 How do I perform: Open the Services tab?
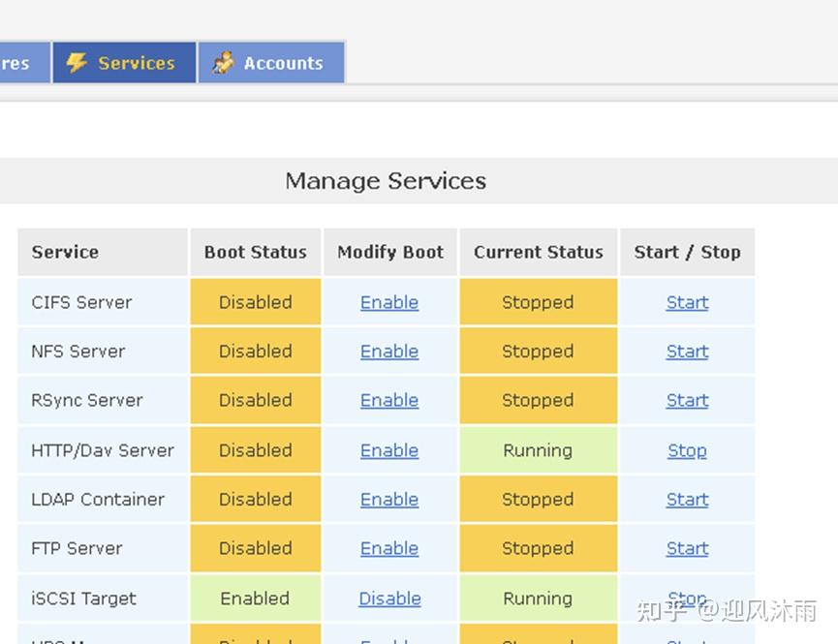[x=135, y=63]
